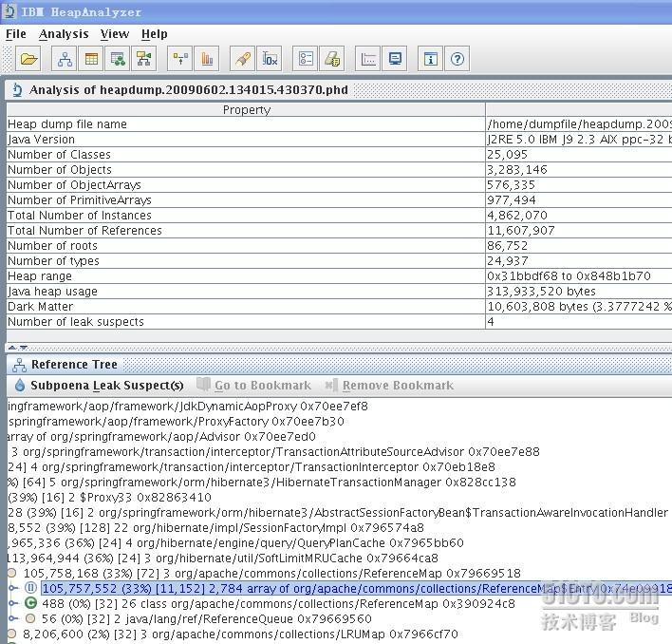Click the 'Number of ObjectArrays' cell
Screen dimensions: 672x644
pyautogui.click(x=246, y=185)
